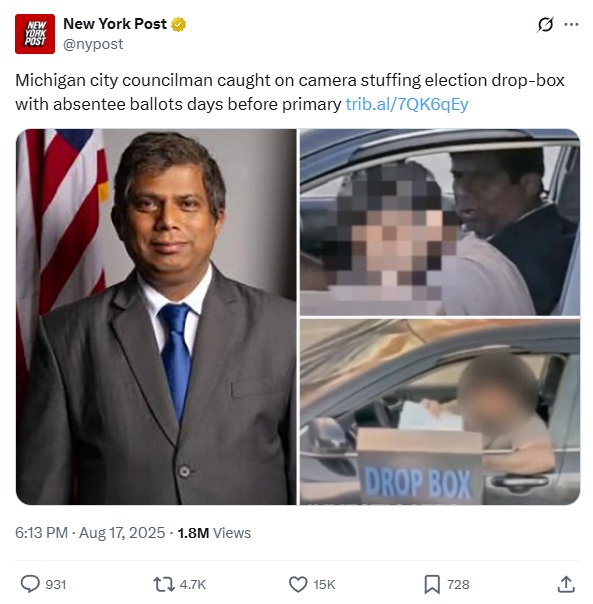Click the 1.8M Views count
This screenshot has height=604, width=593.
tap(214, 533)
